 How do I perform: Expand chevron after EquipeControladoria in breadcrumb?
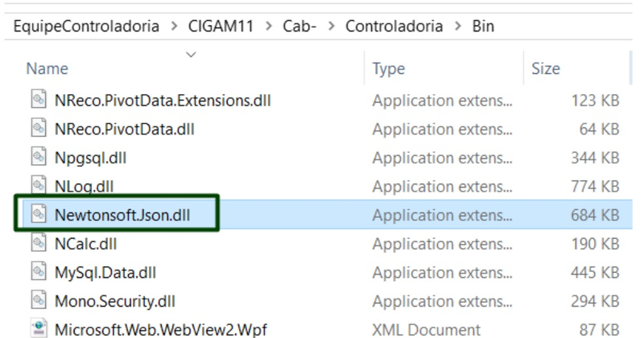point(174,27)
